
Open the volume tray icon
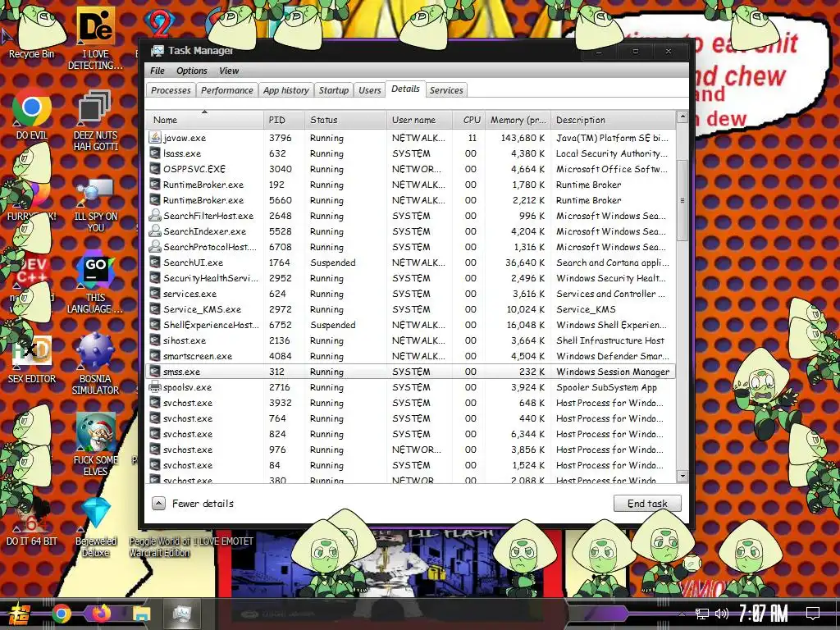coord(722,614)
